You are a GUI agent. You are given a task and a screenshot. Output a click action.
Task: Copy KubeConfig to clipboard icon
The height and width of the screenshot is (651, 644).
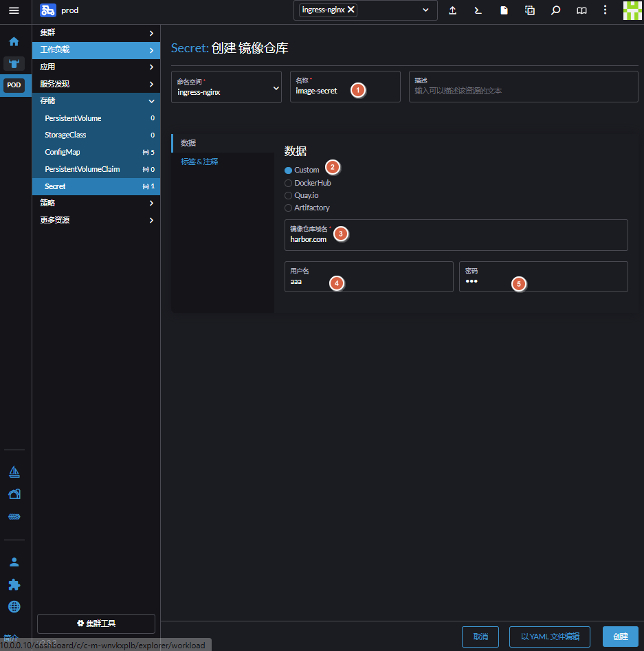pos(529,10)
